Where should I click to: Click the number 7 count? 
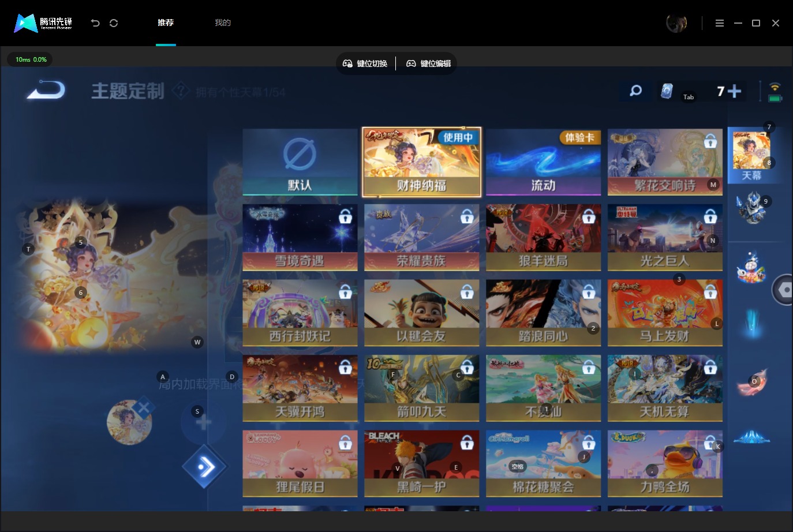720,91
